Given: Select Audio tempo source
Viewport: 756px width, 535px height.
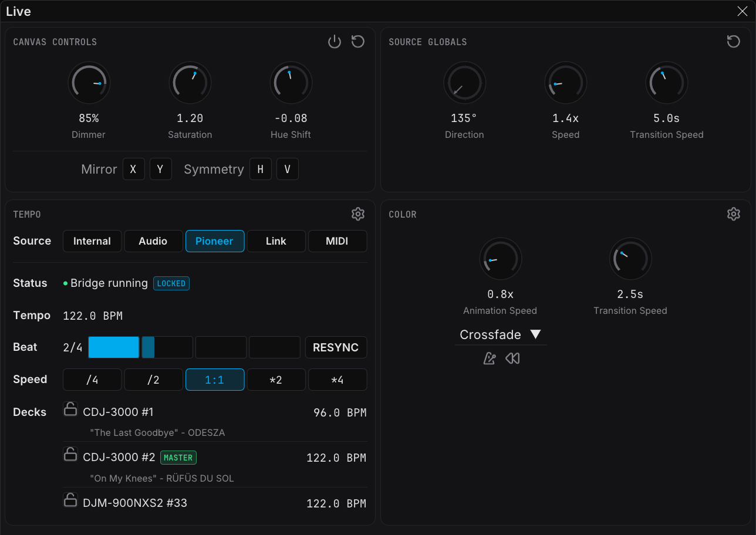Looking at the screenshot, I should point(153,241).
